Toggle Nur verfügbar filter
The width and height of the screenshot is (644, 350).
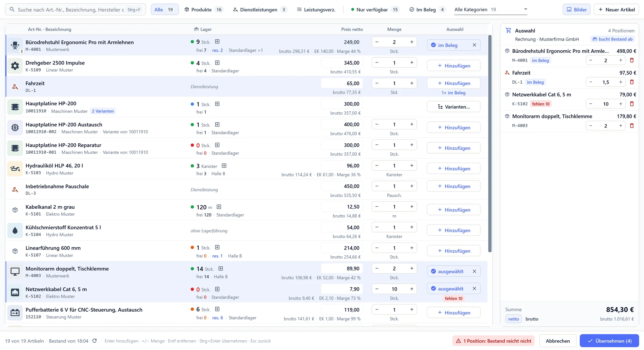point(375,10)
